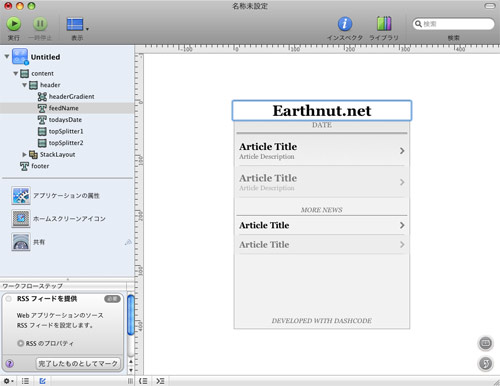
Task: Select topSplitter2 box icon
Action: coord(42,143)
